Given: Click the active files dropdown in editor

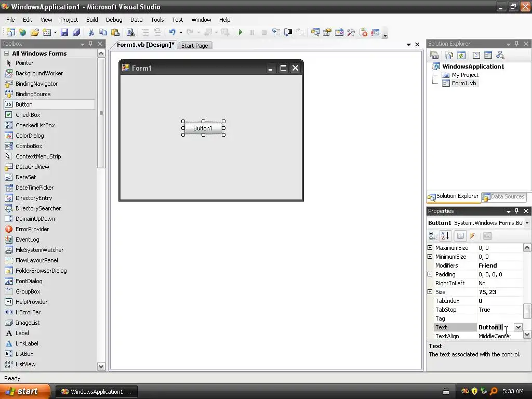Looking at the screenshot, I should (x=408, y=45).
